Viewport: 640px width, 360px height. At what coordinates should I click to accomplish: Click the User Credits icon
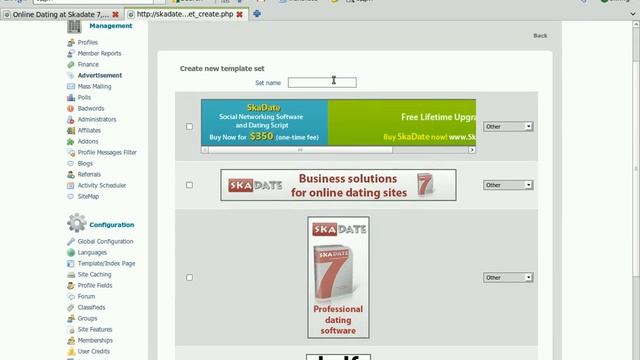(71, 352)
